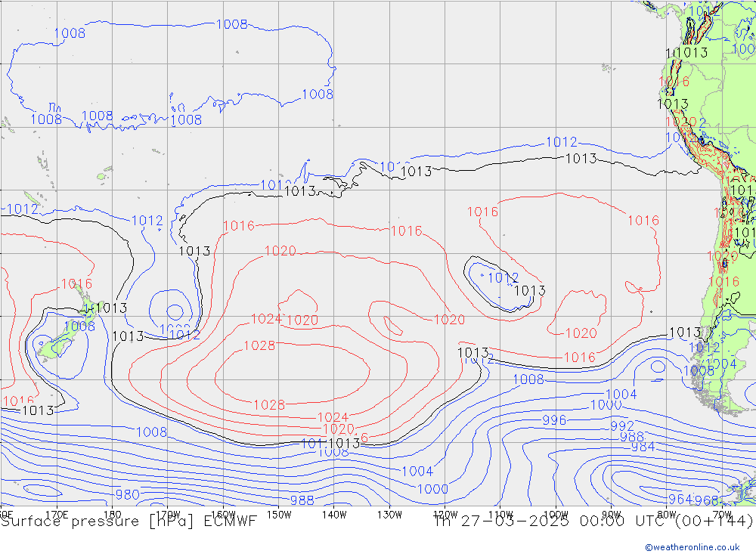The height and width of the screenshot is (554, 756).
Task: Click the 140W longitude label
Action: pyautogui.click(x=334, y=515)
